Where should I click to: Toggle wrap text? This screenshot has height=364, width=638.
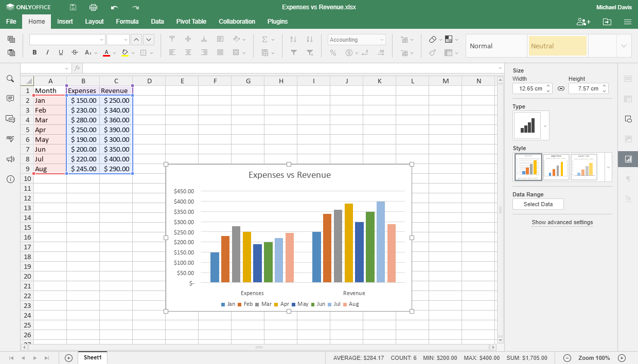coord(220,40)
